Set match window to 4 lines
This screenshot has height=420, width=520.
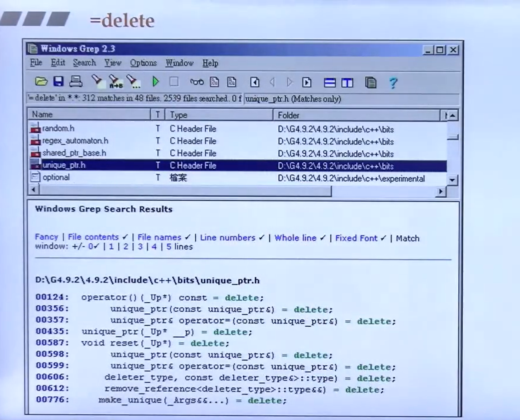pos(154,247)
